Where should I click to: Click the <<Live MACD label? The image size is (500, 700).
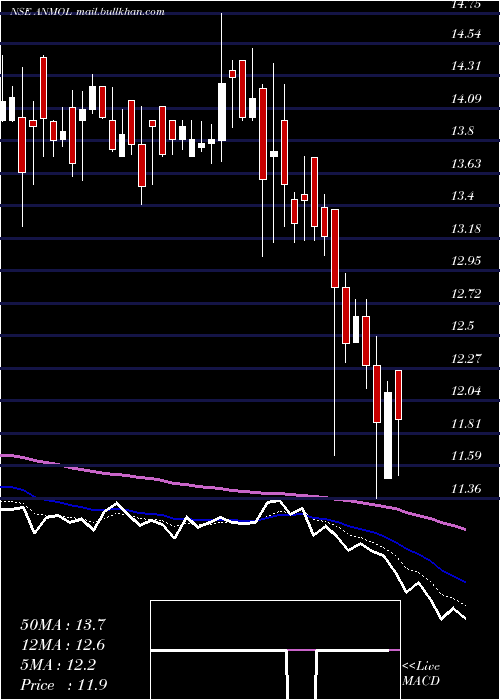click(x=421, y=674)
